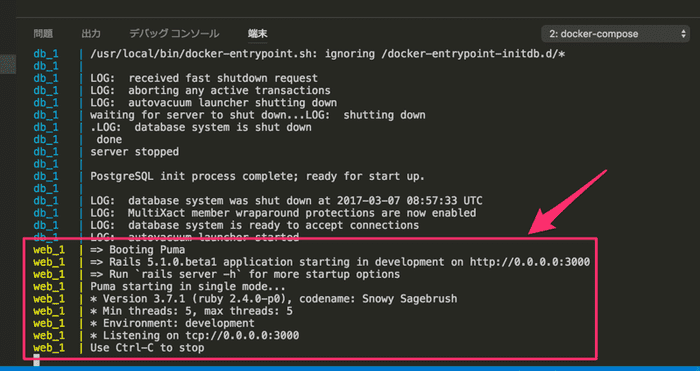Screen dimensions: 700x371
Task: Click 'waiting for server to shut down' line
Action: tap(258, 115)
